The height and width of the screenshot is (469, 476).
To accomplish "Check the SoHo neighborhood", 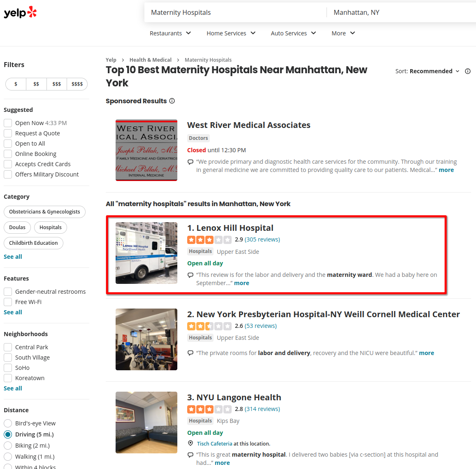I will pos(8,368).
